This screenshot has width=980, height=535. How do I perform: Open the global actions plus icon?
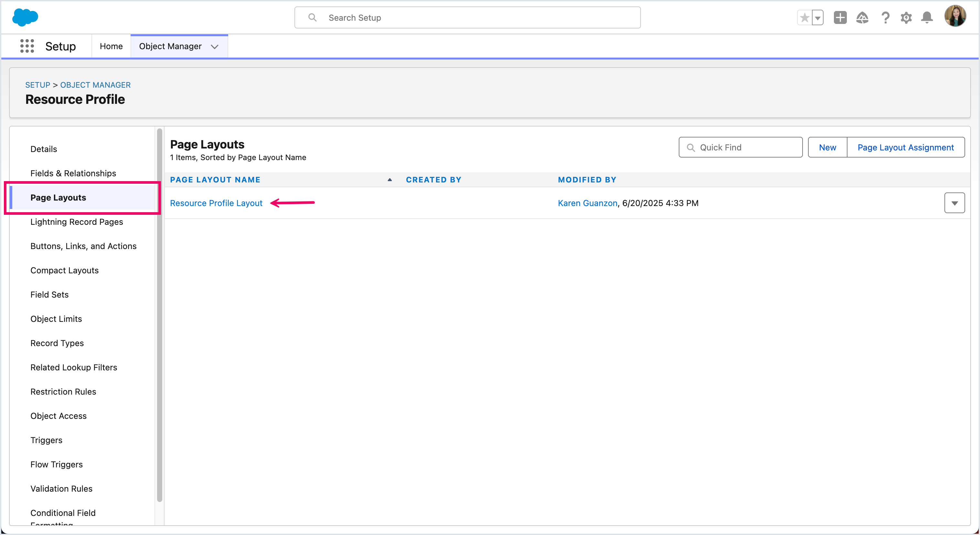[840, 17]
